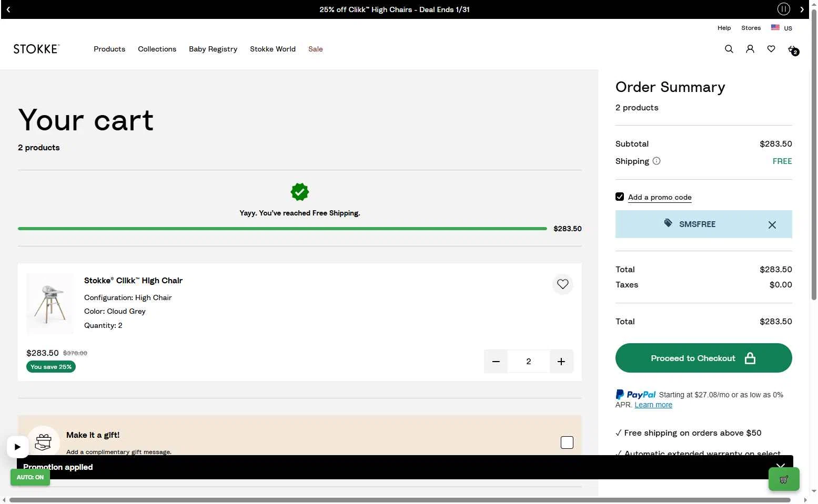
Task: Open the Stokke Clikk High Chair title
Action: click(133, 281)
